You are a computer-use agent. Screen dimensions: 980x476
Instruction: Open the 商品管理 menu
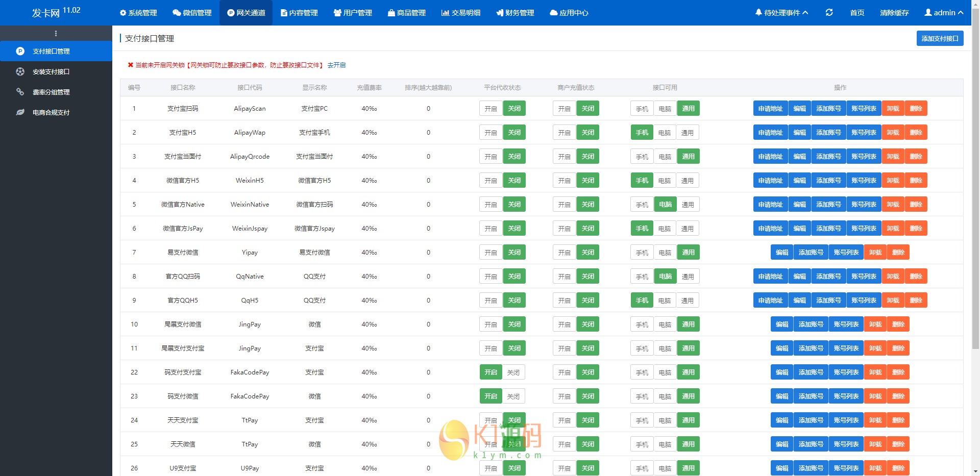[406, 13]
